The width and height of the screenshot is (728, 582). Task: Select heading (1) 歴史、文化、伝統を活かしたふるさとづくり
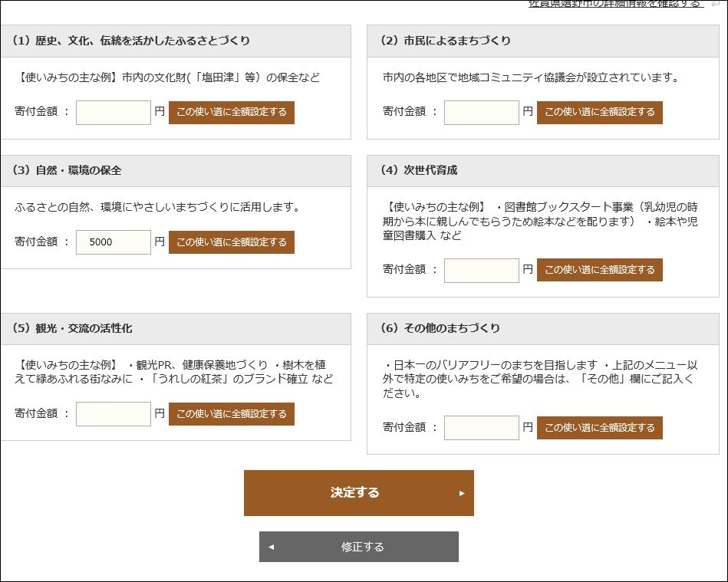pos(131,41)
